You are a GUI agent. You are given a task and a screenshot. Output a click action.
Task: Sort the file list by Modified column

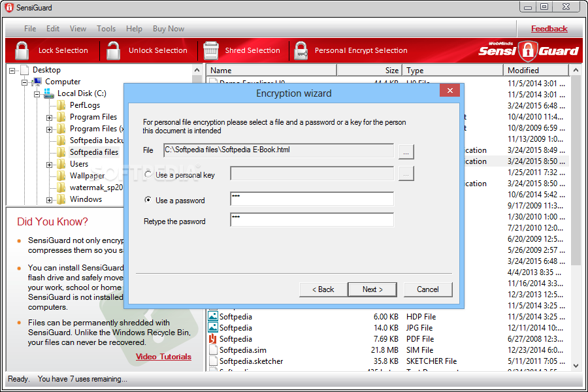(536, 70)
